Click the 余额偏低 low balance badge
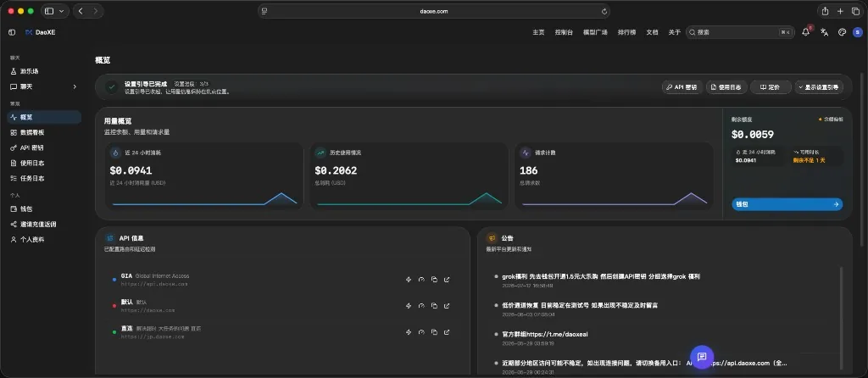Image resolution: width=868 pixels, height=378 pixels. (x=831, y=119)
